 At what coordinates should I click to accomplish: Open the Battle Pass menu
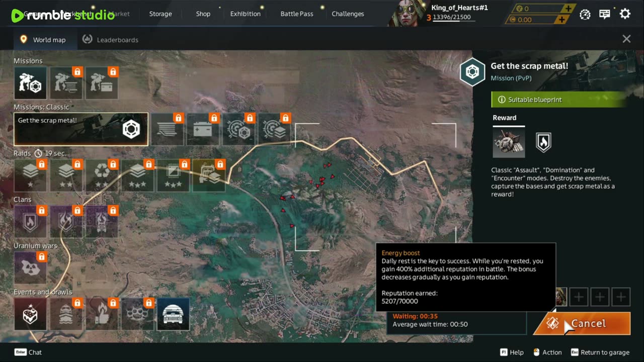[x=297, y=14]
